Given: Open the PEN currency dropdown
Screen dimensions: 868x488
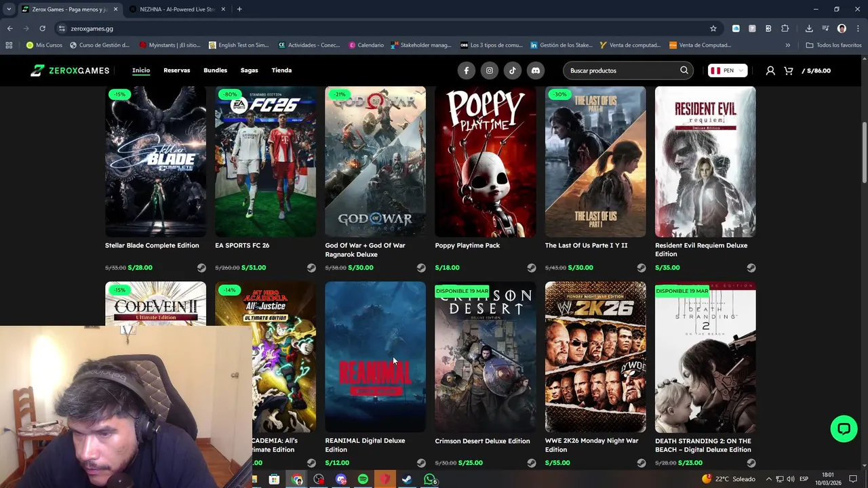Looking at the screenshot, I should point(727,70).
